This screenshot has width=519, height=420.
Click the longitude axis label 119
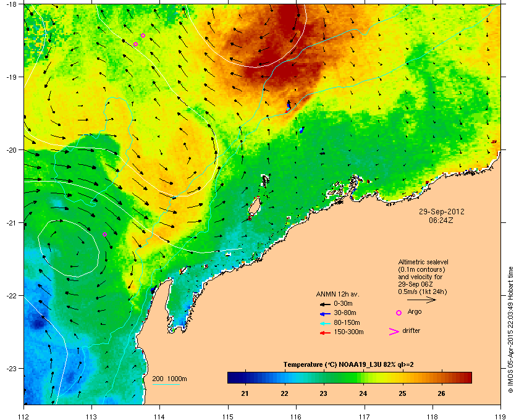501,416
